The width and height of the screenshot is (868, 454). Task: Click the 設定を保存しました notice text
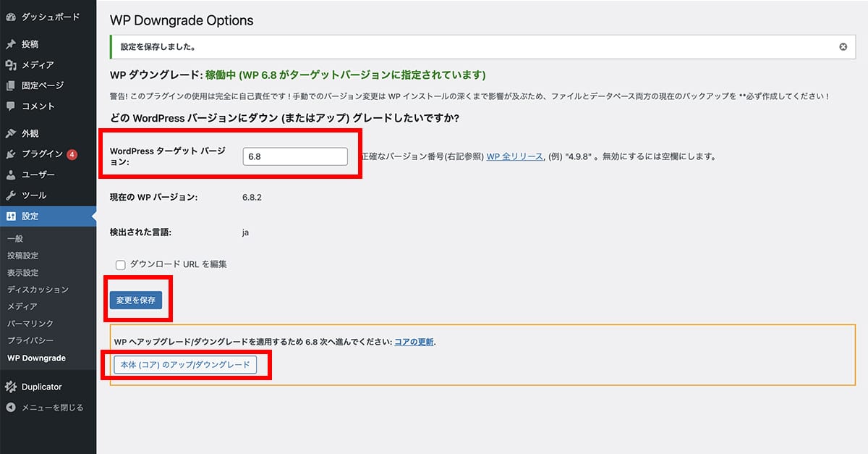click(158, 46)
